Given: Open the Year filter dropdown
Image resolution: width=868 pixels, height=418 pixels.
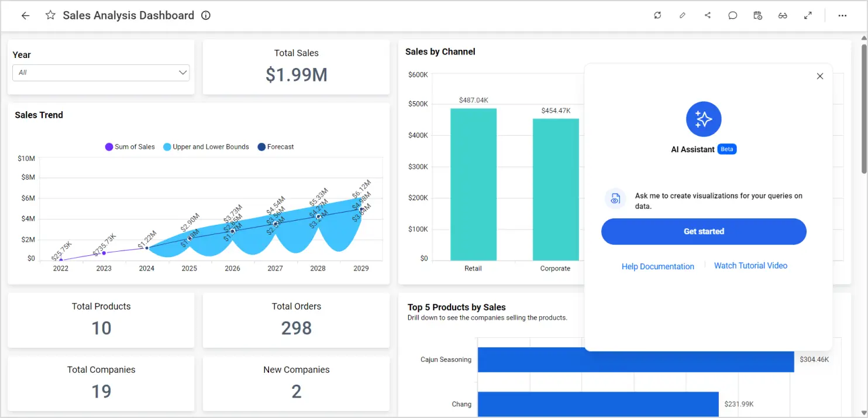Looking at the screenshot, I should point(101,73).
